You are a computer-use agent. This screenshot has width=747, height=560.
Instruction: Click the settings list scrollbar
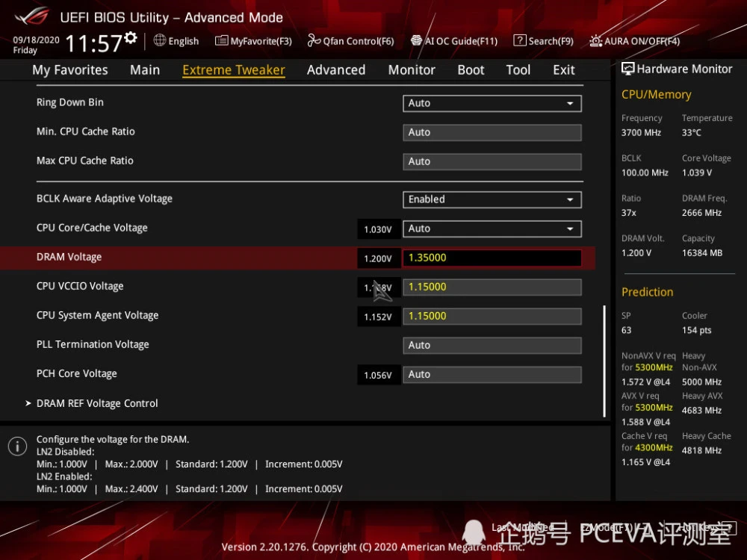coord(604,361)
